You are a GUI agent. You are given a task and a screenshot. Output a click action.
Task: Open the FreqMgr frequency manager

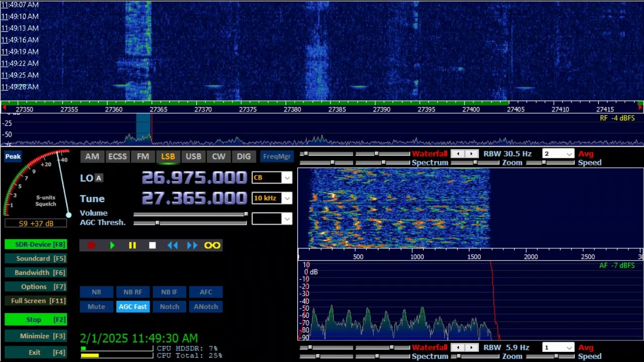tap(277, 156)
